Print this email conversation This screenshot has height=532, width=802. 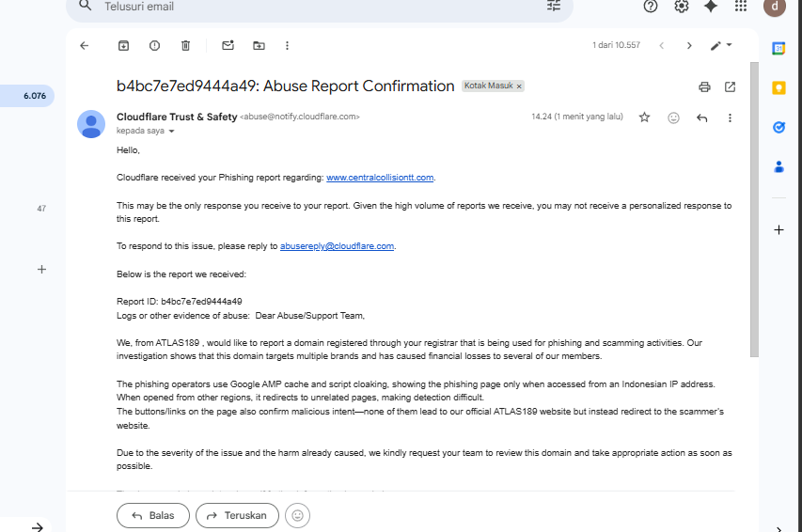click(x=704, y=87)
